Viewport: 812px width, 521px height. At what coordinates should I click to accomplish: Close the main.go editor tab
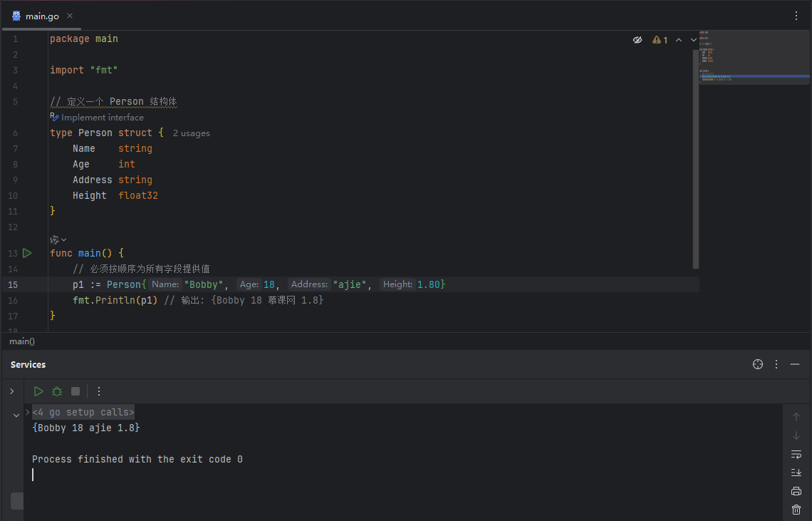(x=70, y=16)
